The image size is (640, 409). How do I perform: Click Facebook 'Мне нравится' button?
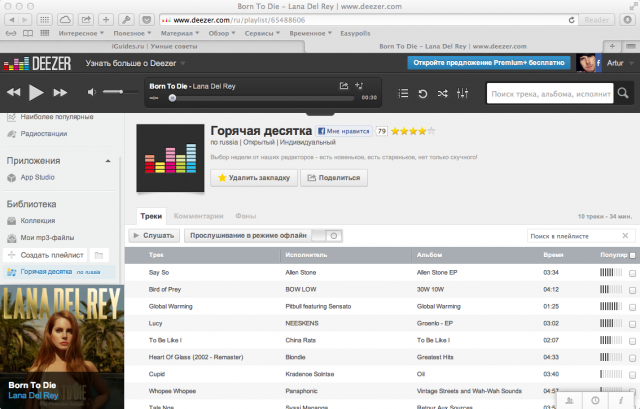(x=344, y=131)
